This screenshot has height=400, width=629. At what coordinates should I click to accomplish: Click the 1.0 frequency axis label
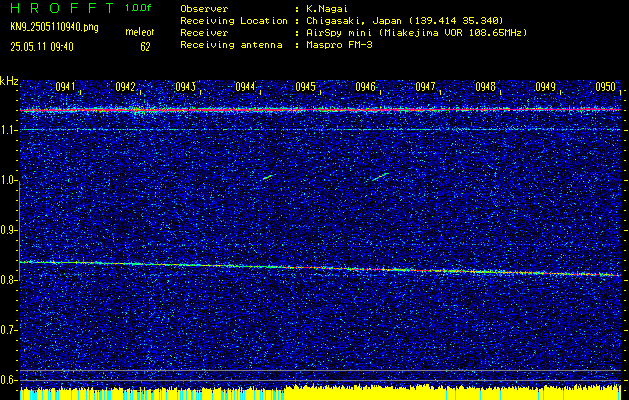pos(8,181)
